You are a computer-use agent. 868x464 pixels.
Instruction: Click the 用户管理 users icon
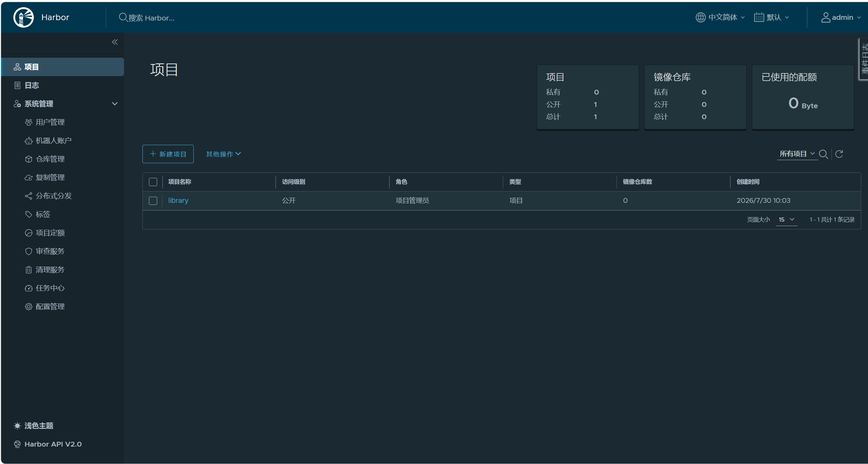(29, 122)
